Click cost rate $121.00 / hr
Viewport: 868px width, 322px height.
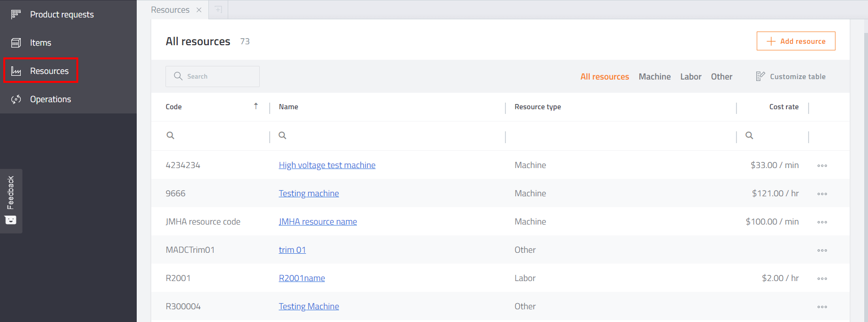click(x=775, y=193)
